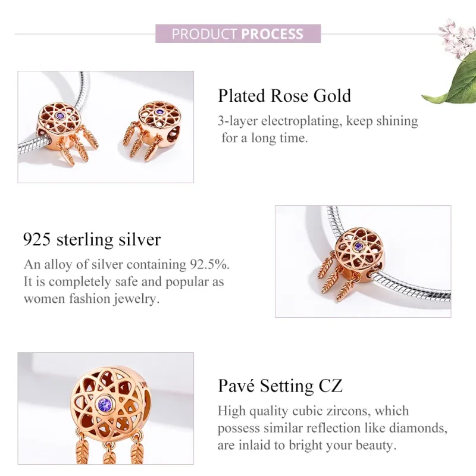This screenshot has height=476, width=476.
Task: Select the Pavé Setting CZ heading
Action: tap(280, 386)
